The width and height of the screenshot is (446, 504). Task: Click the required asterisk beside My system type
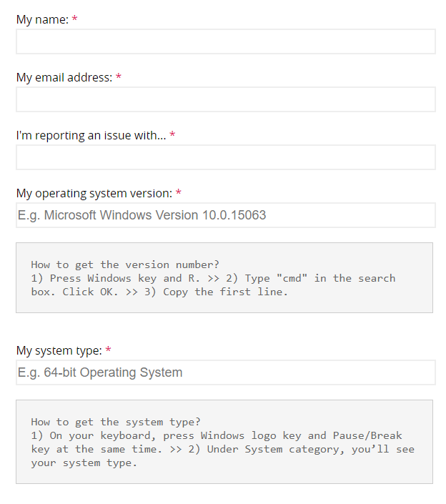point(109,351)
